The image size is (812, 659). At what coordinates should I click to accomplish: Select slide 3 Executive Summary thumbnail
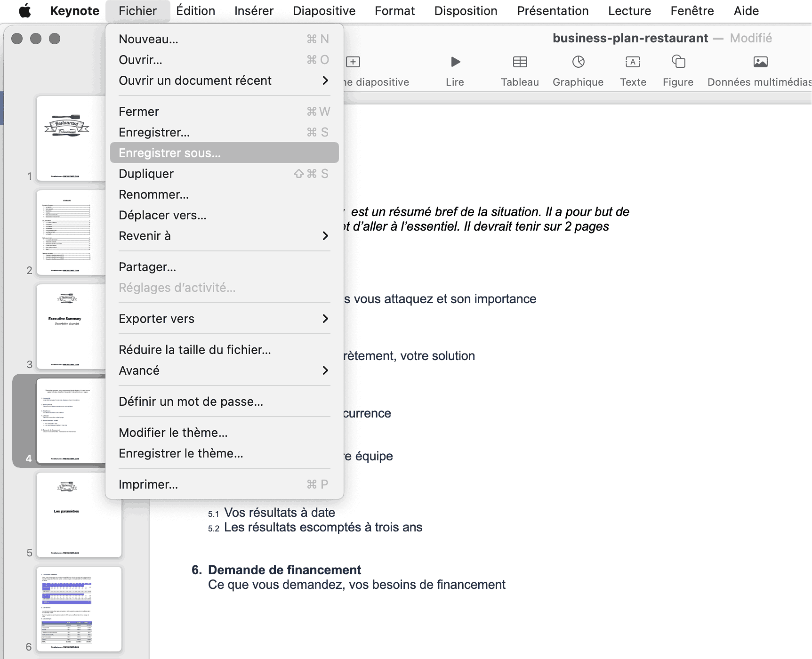(x=71, y=327)
